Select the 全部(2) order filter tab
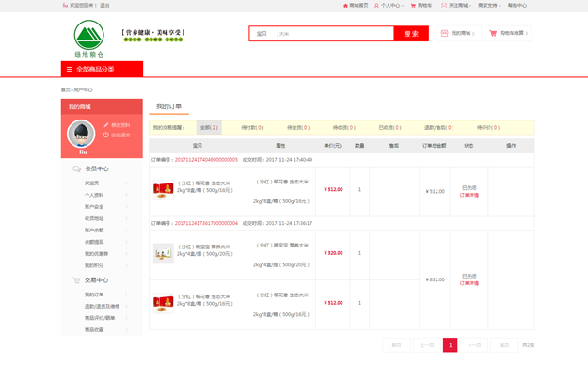588x367 pixels. tap(209, 128)
